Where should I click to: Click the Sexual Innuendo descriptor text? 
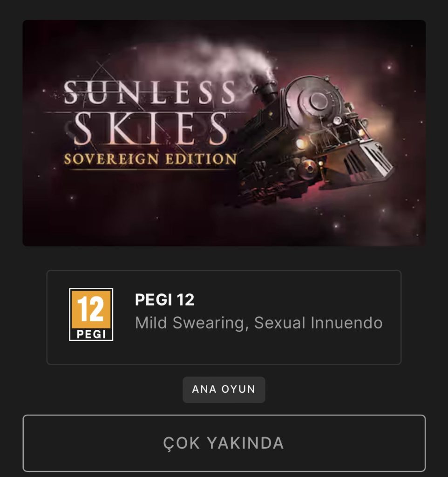(318, 323)
